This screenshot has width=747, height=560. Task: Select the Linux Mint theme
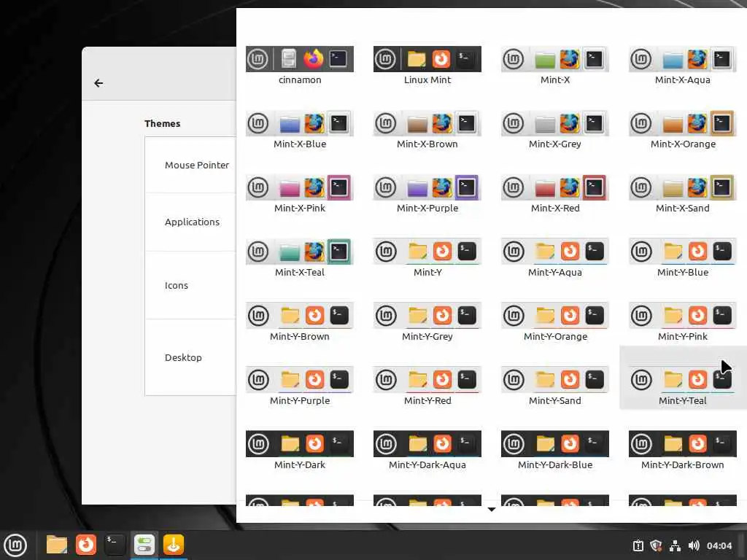pyautogui.click(x=427, y=66)
